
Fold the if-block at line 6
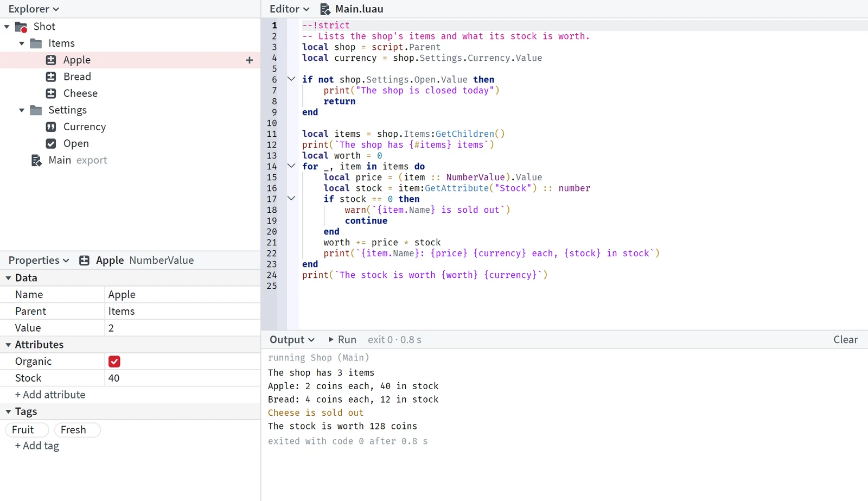(x=291, y=79)
